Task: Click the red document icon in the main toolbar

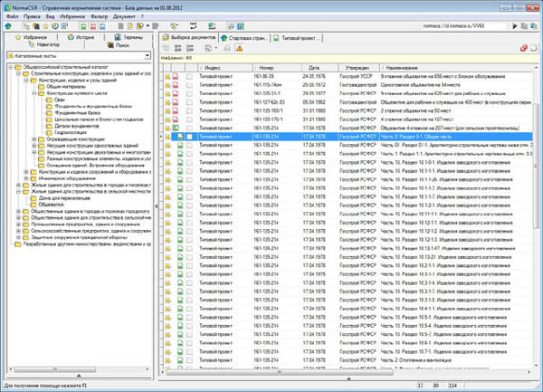Action: click(93, 26)
